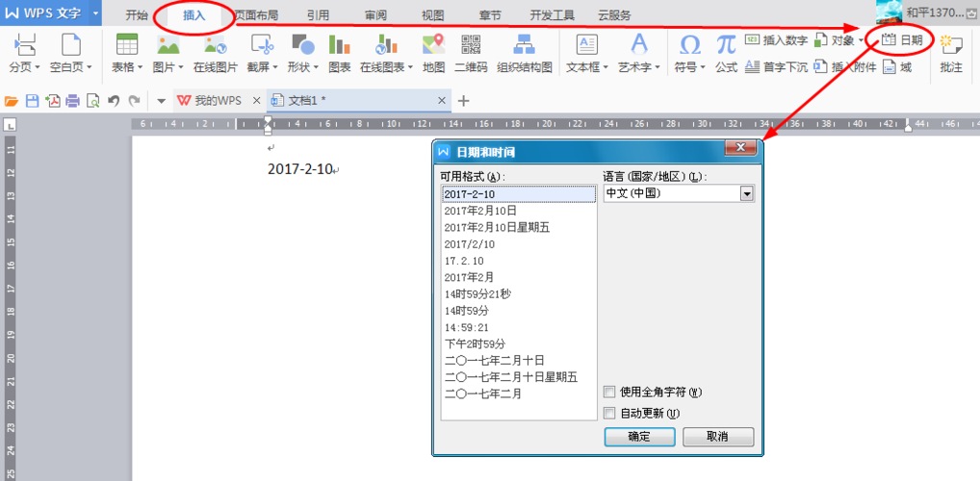Insert a chart
The height and width of the screenshot is (481, 980).
tap(340, 44)
